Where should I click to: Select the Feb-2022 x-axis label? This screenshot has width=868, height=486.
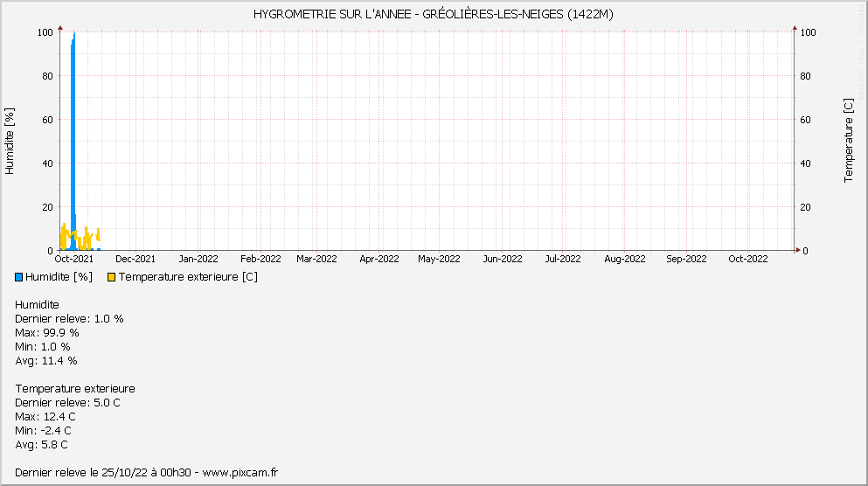point(260,259)
